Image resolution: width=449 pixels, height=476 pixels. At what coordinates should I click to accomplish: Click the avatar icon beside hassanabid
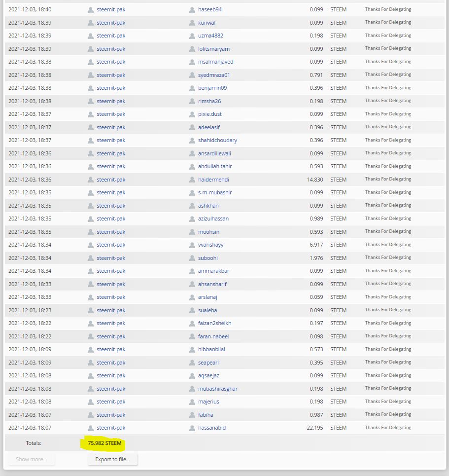coord(192,428)
